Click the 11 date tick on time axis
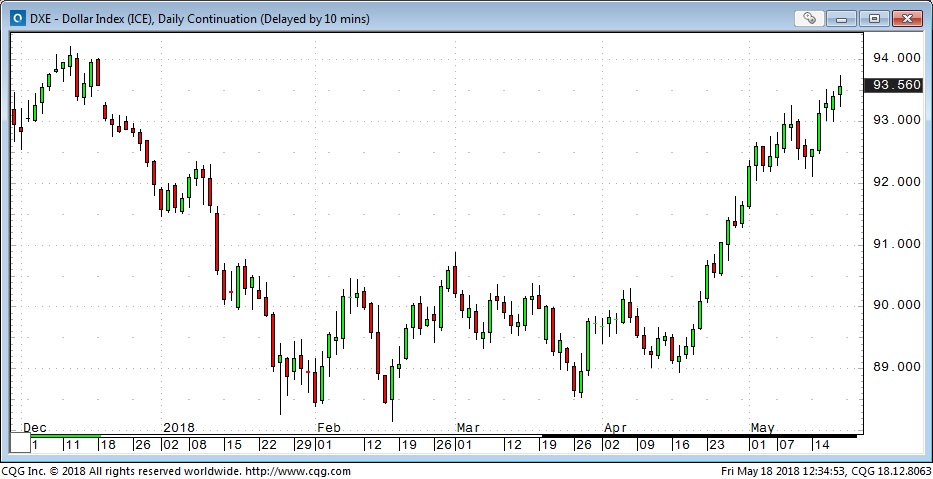This screenshot has height=479, width=933. click(73, 444)
